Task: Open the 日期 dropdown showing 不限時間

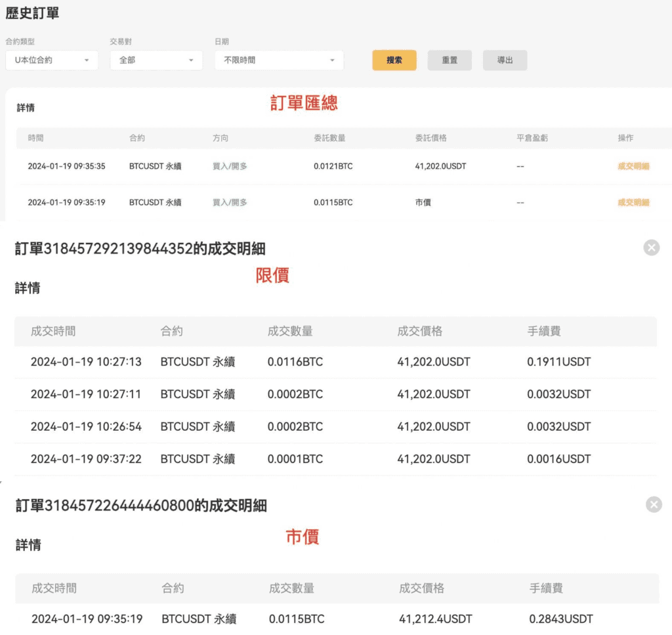Action: pyautogui.click(x=279, y=60)
